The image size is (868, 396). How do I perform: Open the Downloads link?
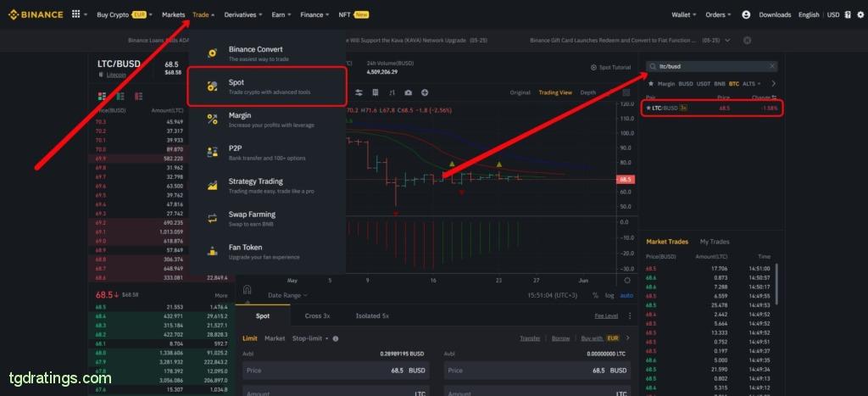(775, 15)
